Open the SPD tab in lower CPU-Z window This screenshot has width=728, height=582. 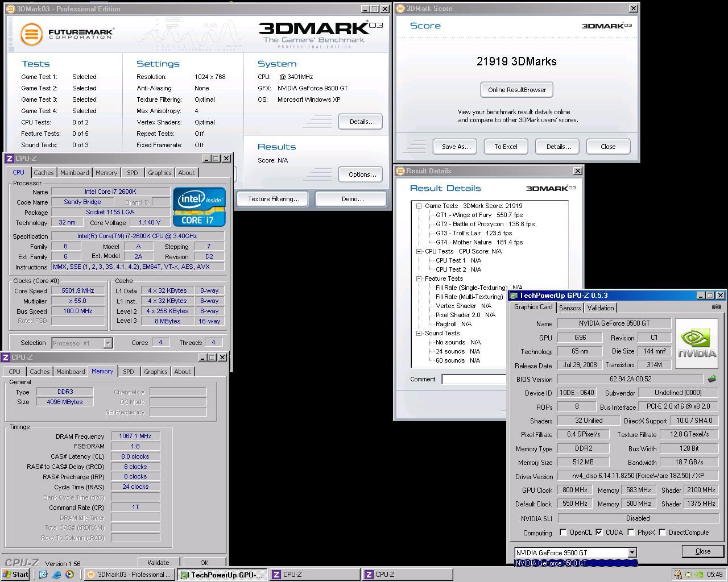[129, 372]
